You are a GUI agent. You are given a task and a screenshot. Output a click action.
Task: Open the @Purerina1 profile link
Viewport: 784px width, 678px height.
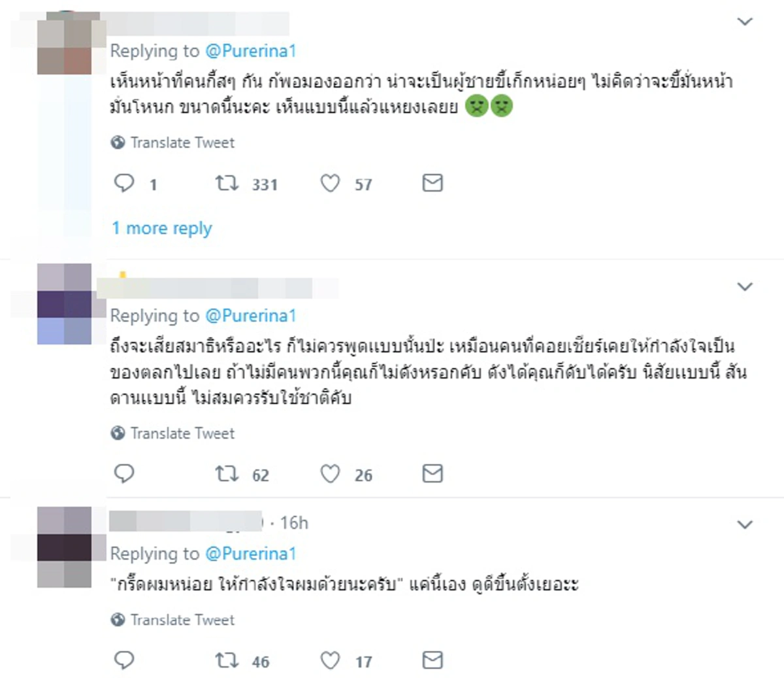click(x=252, y=50)
